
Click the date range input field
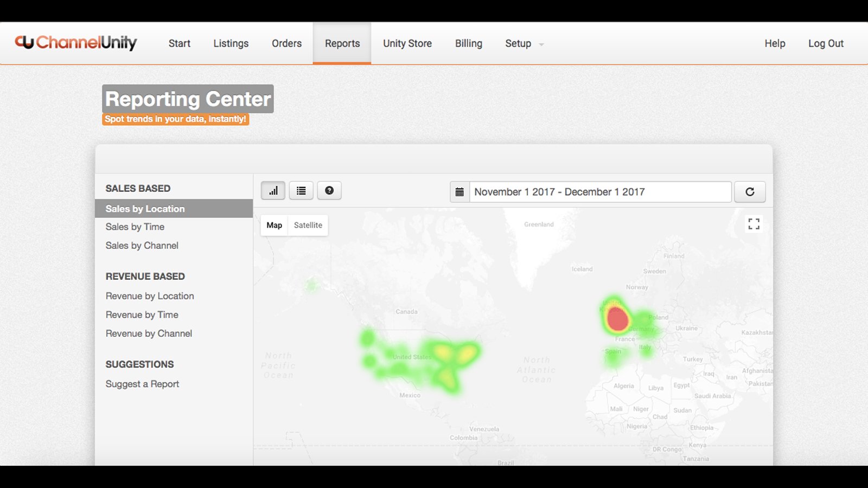coord(601,192)
